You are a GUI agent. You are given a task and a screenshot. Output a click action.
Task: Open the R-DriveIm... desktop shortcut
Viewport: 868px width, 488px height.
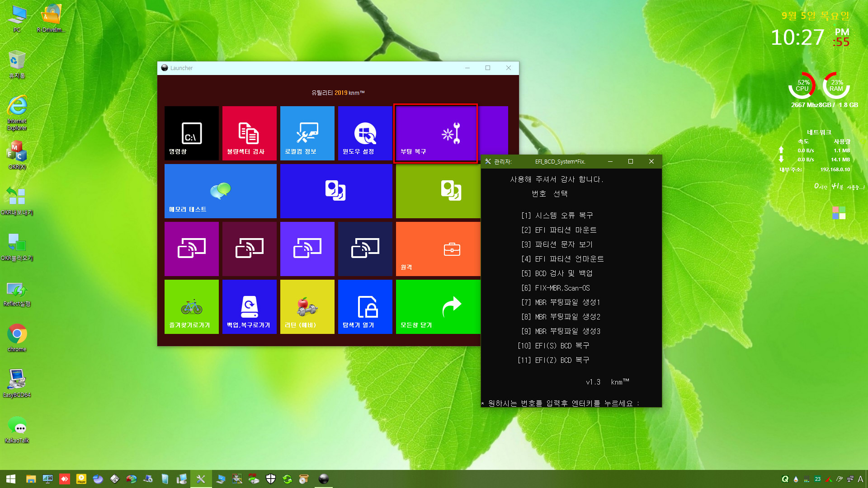tap(51, 19)
